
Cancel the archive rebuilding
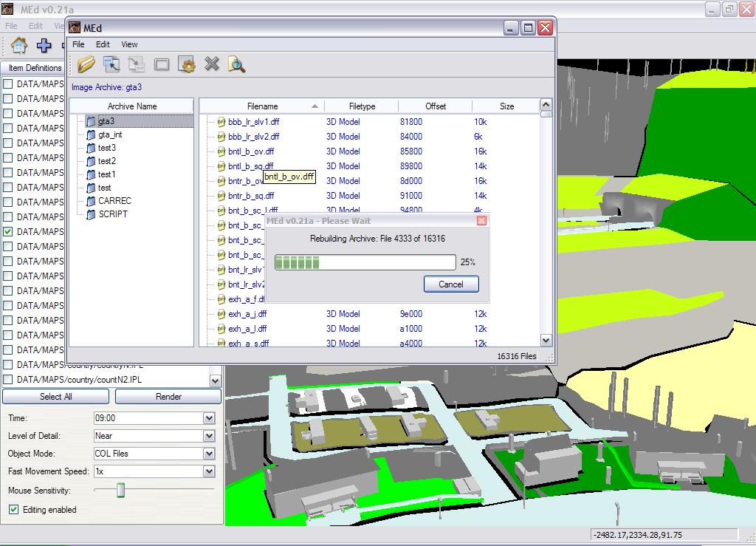tap(451, 284)
